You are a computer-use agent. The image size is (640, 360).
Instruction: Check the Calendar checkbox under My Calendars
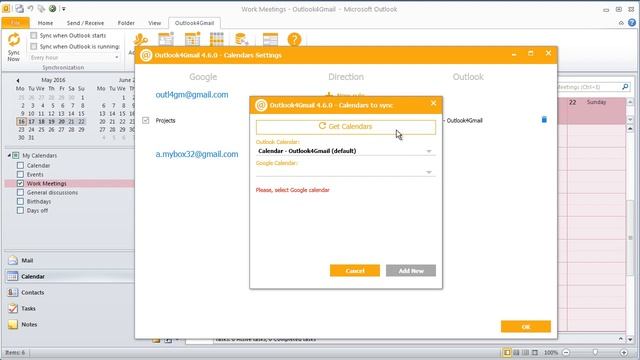pos(20,165)
